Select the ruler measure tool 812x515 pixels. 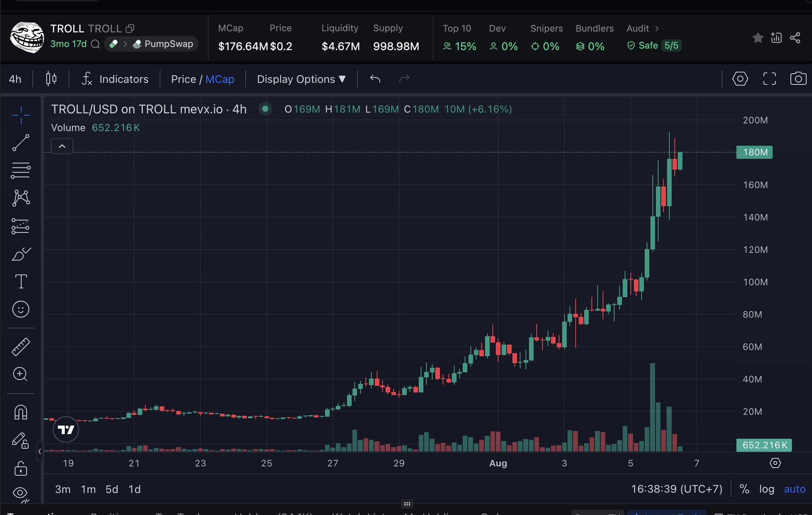click(x=21, y=347)
